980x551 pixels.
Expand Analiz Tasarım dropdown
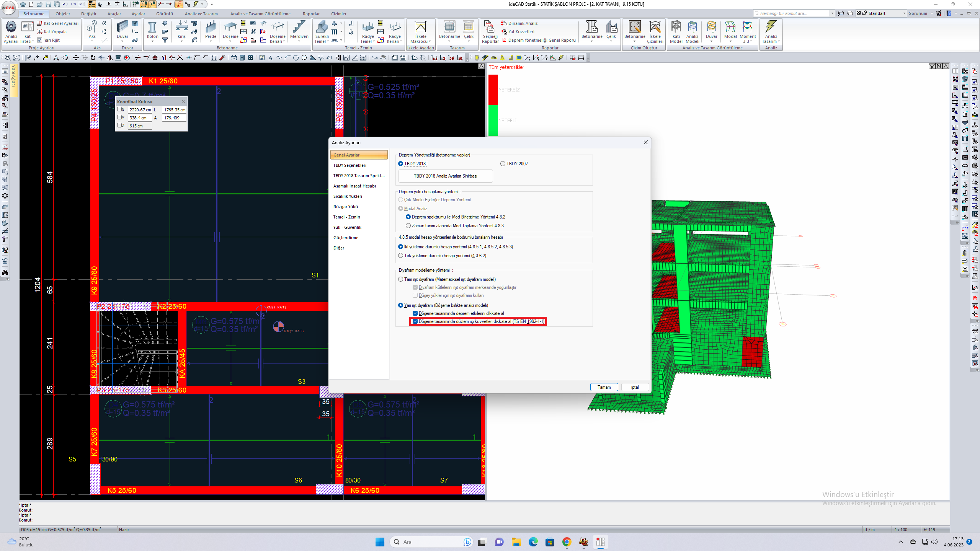tap(779, 41)
